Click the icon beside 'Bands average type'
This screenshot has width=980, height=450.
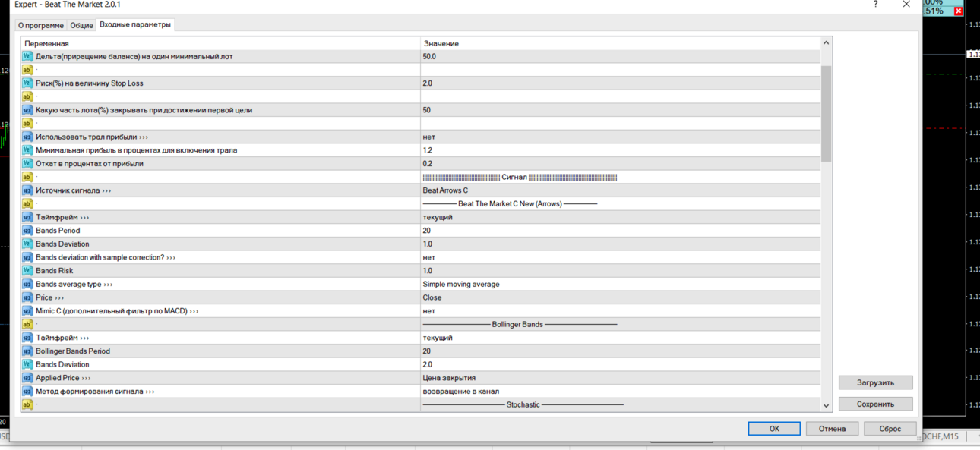click(27, 284)
